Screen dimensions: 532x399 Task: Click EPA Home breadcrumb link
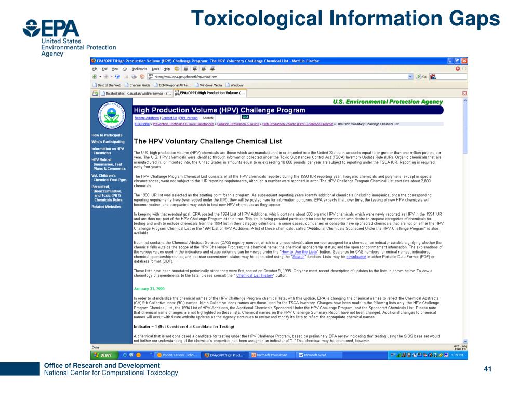pyautogui.click(x=142, y=124)
